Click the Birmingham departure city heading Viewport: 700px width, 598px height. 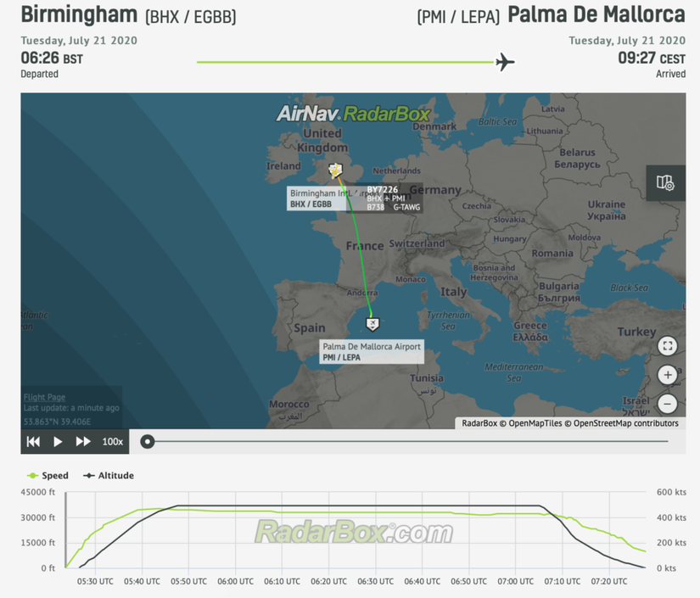point(79,14)
